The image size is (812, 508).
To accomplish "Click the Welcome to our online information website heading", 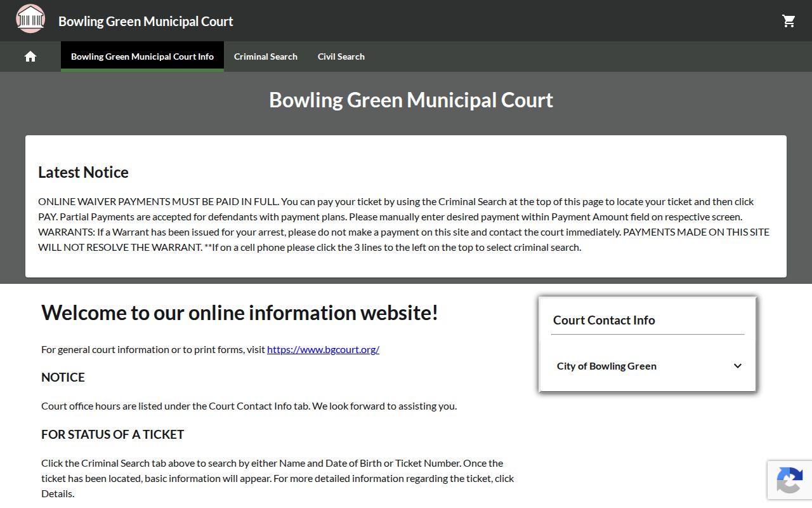I will point(240,312).
